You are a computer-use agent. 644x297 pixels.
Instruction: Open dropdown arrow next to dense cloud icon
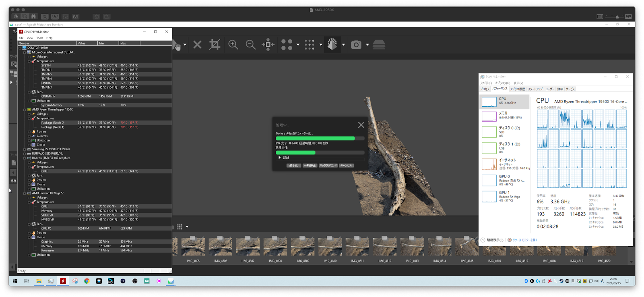[x=321, y=45]
